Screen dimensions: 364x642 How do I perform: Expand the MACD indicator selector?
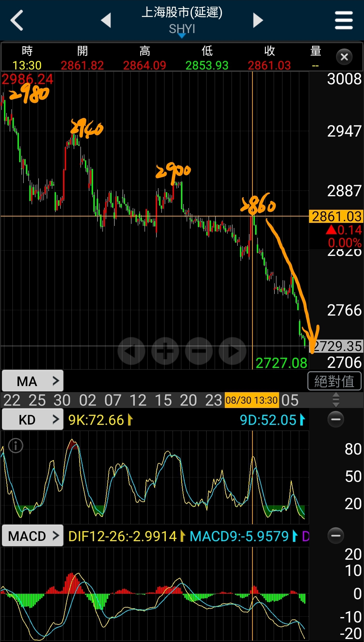pyautogui.click(x=33, y=536)
